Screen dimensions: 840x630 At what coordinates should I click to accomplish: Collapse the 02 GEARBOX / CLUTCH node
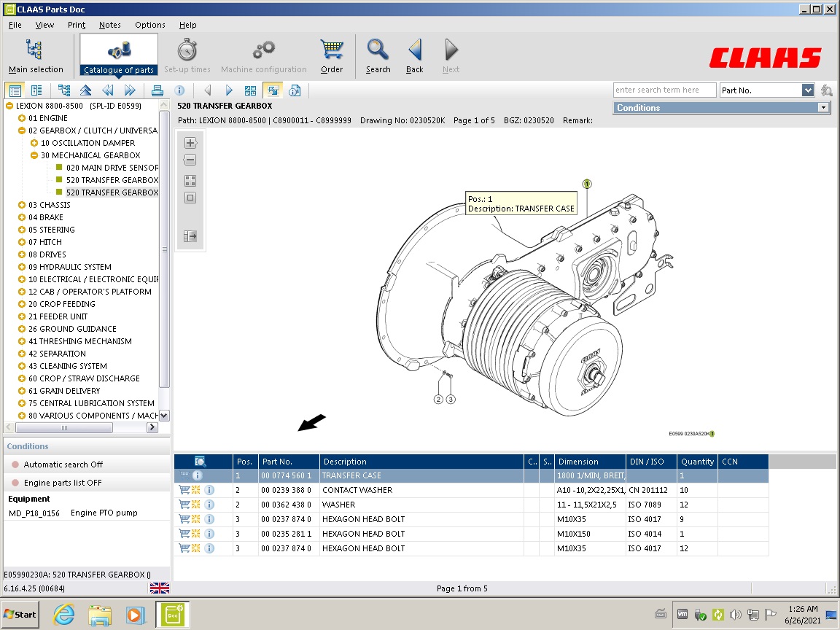[22, 131]
